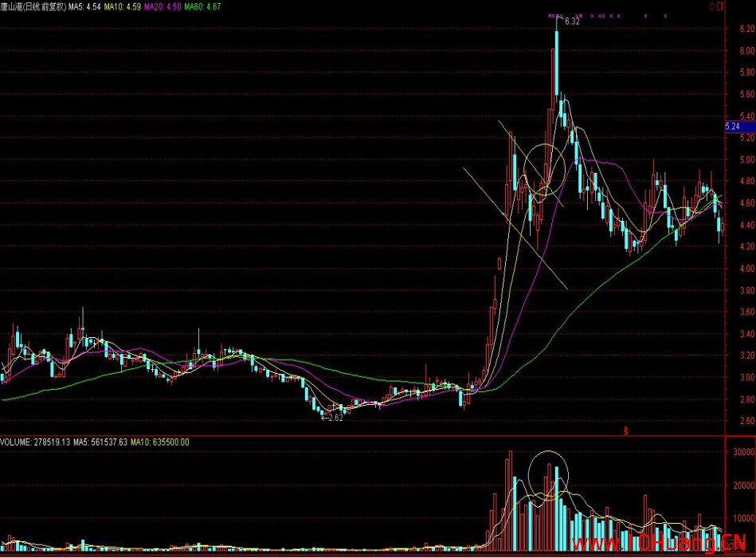Image resolution: width=756 pixels, height=558 pixels.
Task: Click the 30000 volume axis label
Action: (x=744, y=453)
